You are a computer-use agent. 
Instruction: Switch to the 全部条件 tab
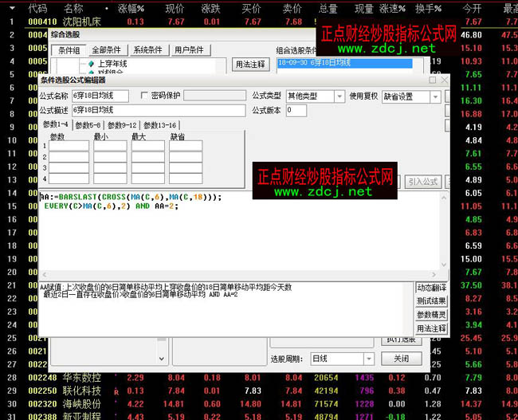click(x=108, y=50)
